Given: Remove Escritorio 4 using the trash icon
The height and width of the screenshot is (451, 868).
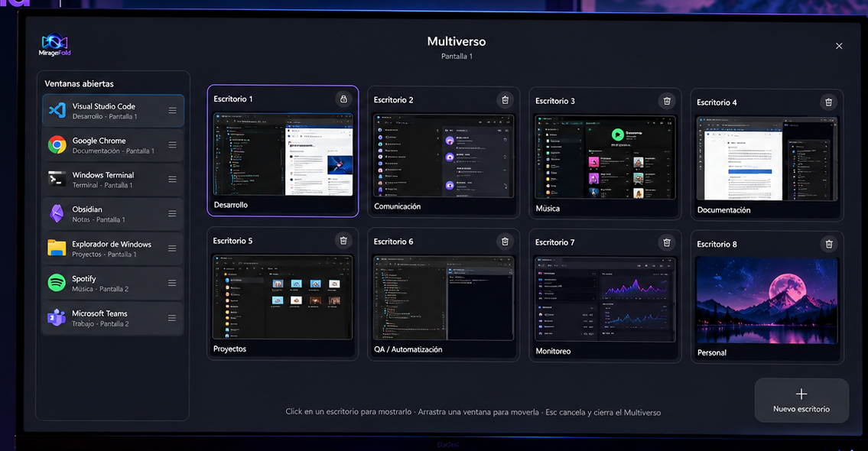Looking at the screenshot, I should tap(829, 102).
